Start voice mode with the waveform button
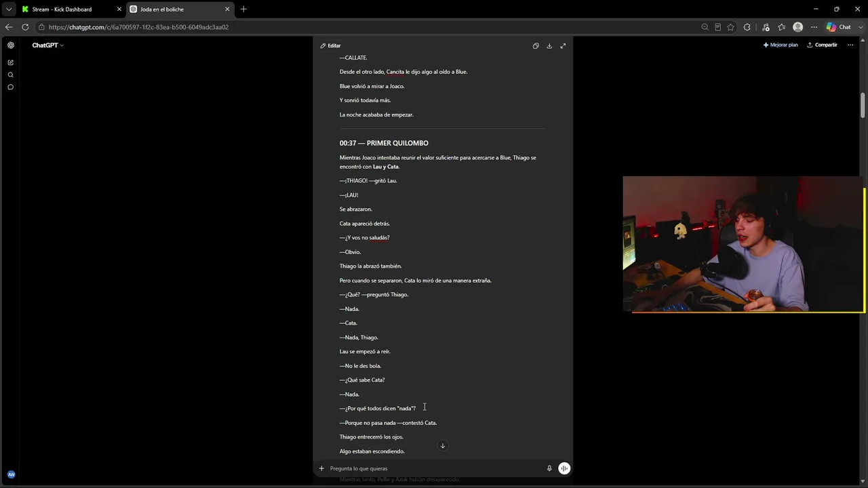 click(564, 468)
